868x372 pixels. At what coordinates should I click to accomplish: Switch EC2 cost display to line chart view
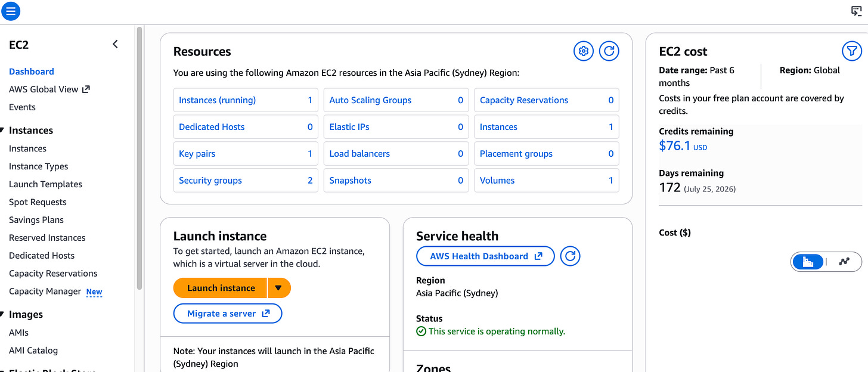pos(844,261)
